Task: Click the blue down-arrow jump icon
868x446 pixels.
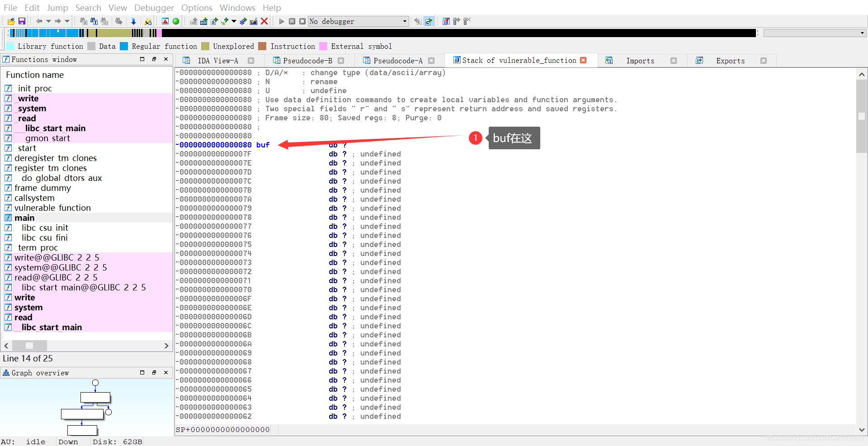Action: pos(133,21)
